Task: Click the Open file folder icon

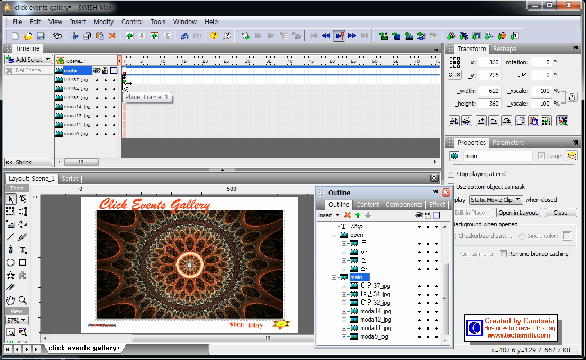Action: (x=28, y=36)
